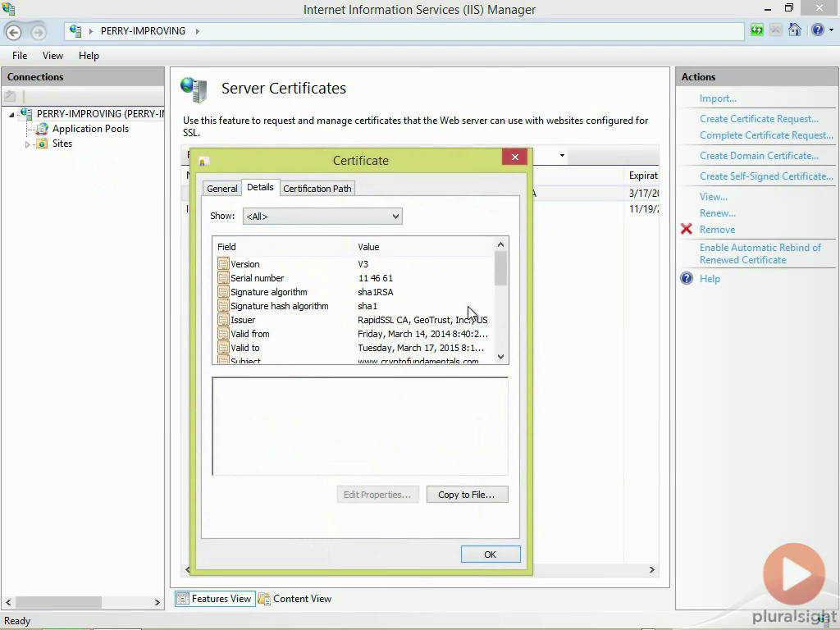Click the arrow after PERRY-IMPROVING in address bar
The width and height of the screenshot is (840, 630).
pyautogui.click(x=197, y=31)
